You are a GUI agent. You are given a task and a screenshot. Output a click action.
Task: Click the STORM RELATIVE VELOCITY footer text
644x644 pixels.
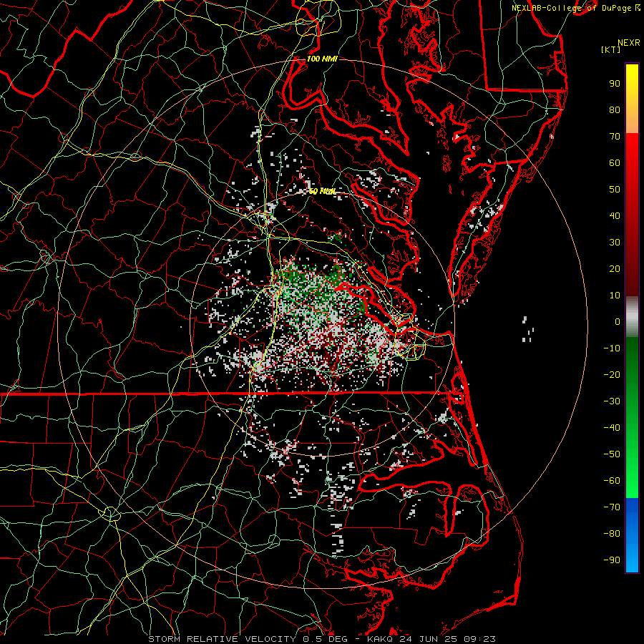click(x=223, y=639)
